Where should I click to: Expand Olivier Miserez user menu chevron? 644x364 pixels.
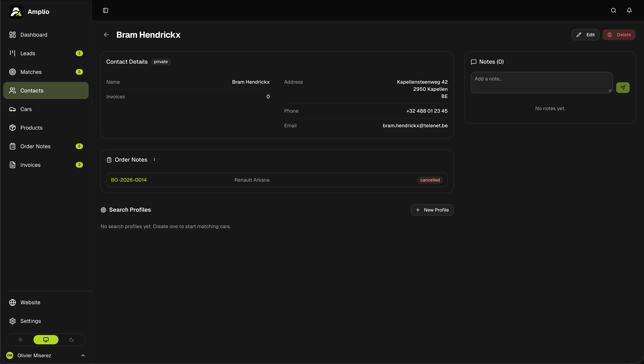(83, 355)
